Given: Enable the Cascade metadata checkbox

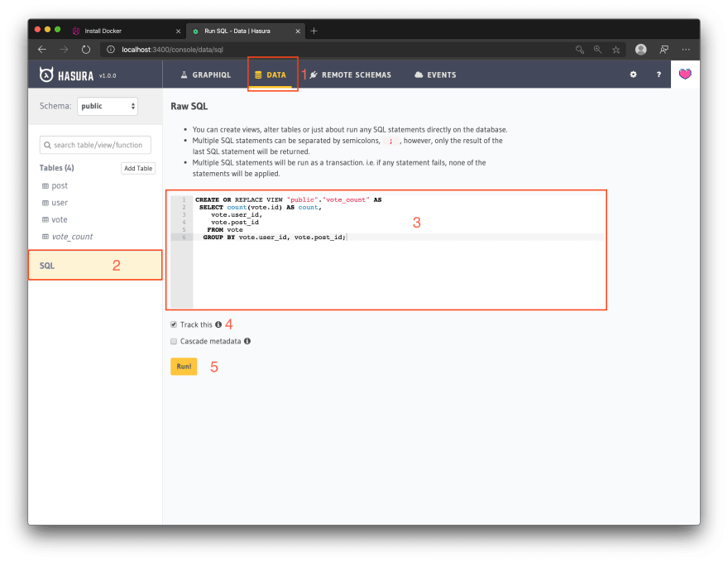Looking at the screenshot, I should [x=174, y=341].
